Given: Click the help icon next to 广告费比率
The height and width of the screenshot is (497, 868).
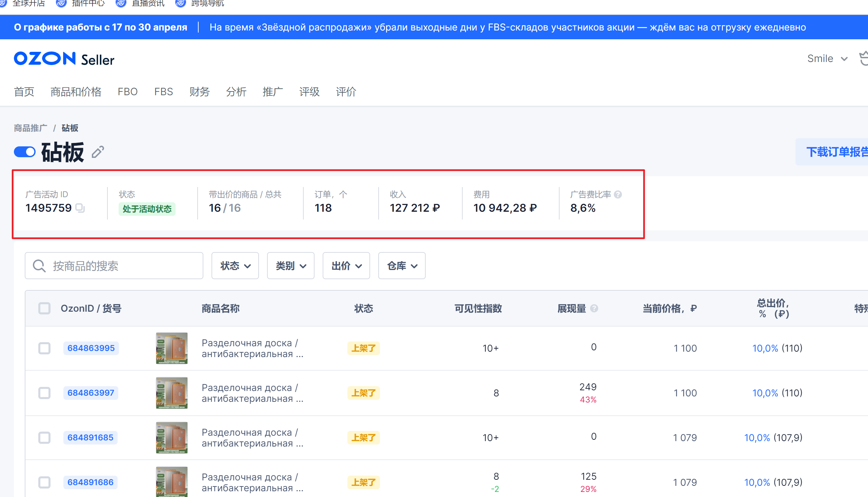Looking at the screenshot, I should tap(618, 194).
